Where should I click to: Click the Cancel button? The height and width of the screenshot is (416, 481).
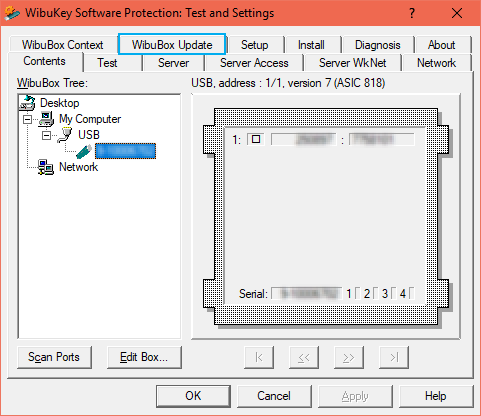click(x=274, y=396)
